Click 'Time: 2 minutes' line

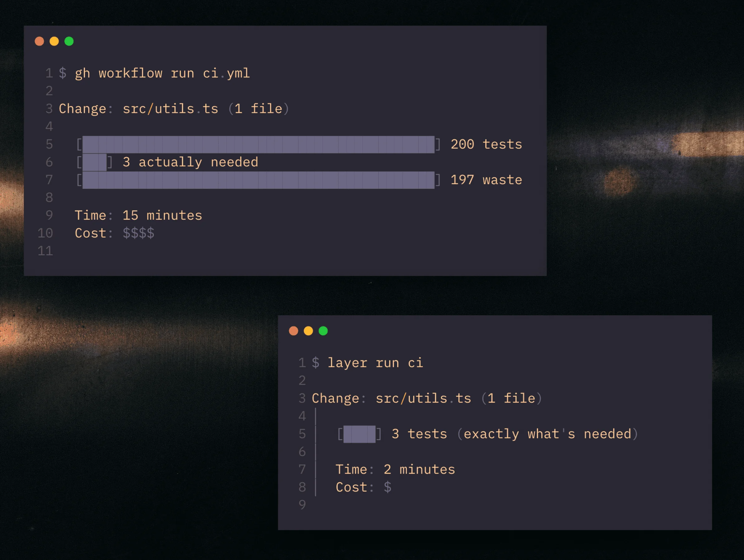click(395, 470)
